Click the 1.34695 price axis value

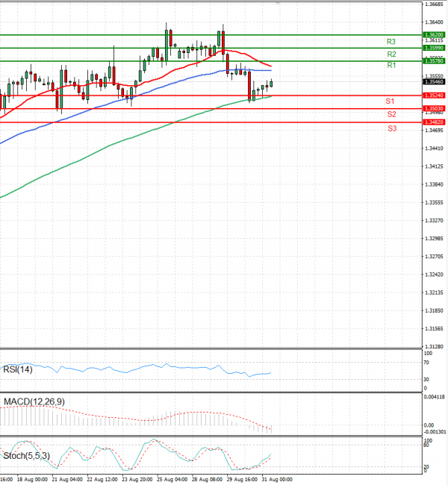pyautogui.click(x=435, y=131)
